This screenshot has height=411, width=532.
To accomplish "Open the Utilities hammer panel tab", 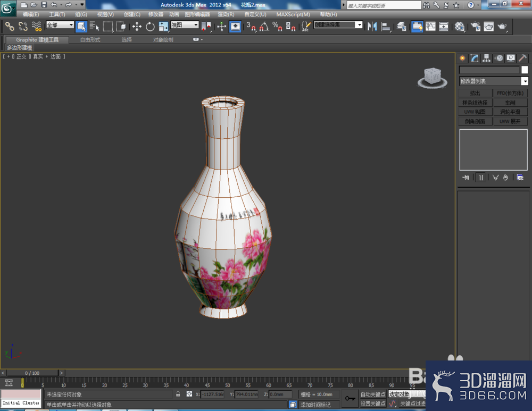I will [522, 58].
